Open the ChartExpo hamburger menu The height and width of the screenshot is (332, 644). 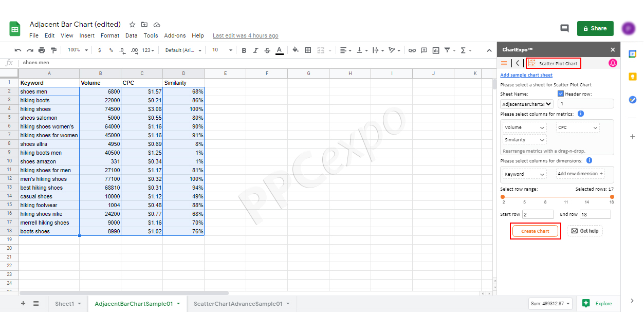504,63
